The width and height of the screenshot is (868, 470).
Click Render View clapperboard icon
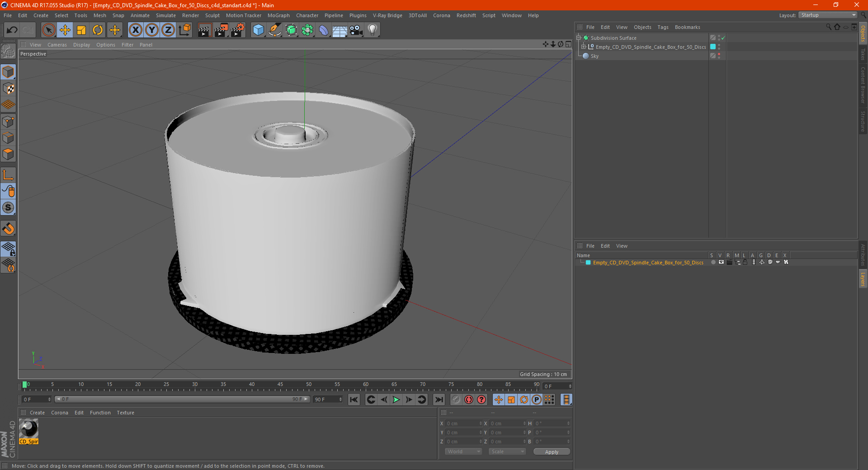point(204,30)
